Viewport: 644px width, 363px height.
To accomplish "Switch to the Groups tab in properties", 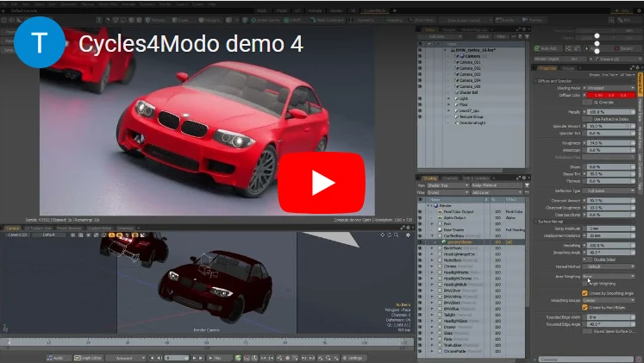I will (x=568, y=68).
